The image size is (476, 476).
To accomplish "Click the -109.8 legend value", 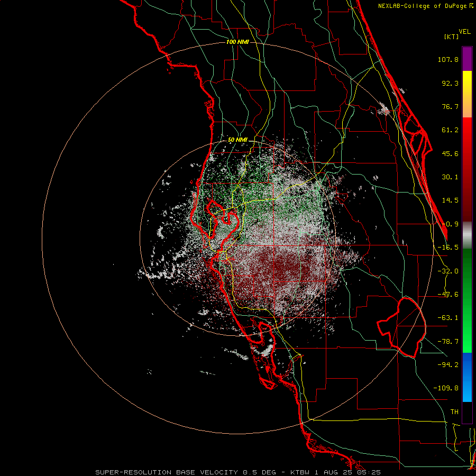I will pos(446,388).
